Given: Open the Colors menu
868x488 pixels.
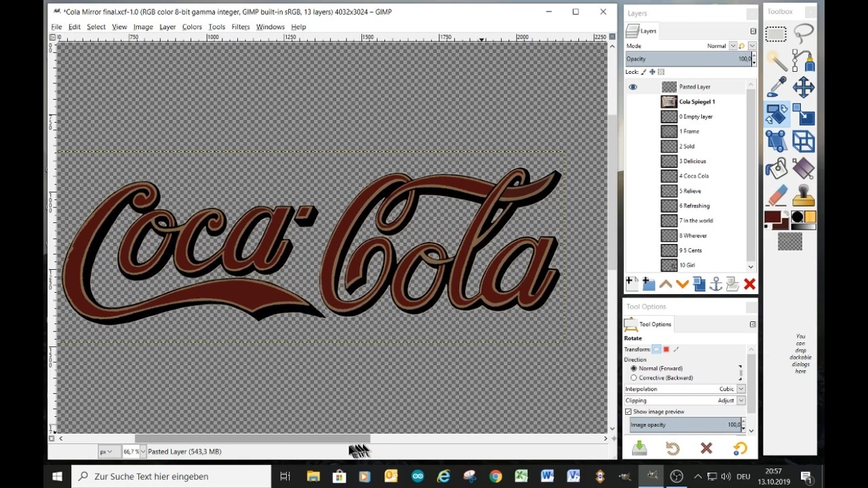Looking at the screenshot, I should pyautogui.click(x=192, y=27).
